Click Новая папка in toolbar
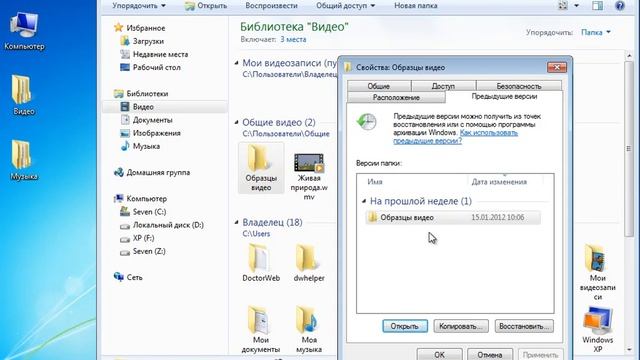Screen dimensions: 640x360 pyautogui.click(x=416, y=6)
